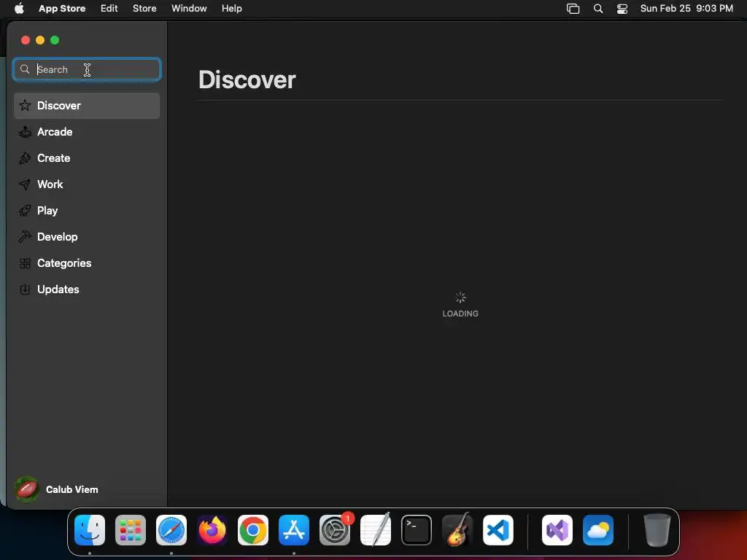The width and height of the screenshot is (747, 560).
Task: Launch Terminal from the Dock
Action: click(417, 530)
